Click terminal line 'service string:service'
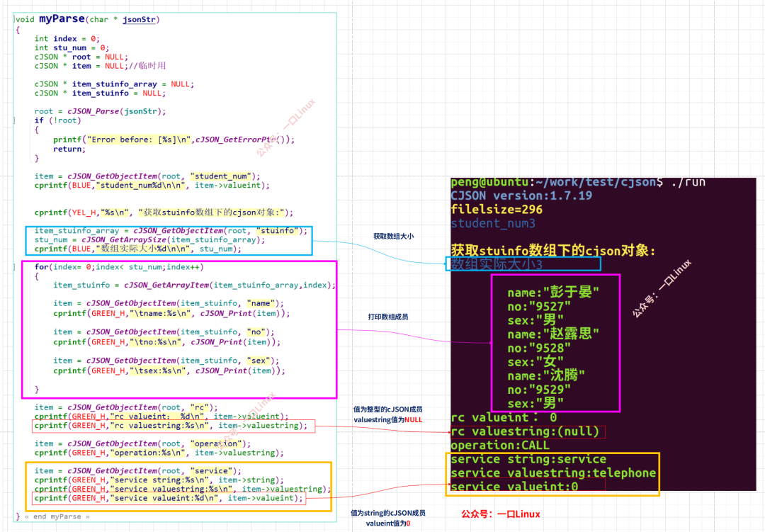 (528, 459)
